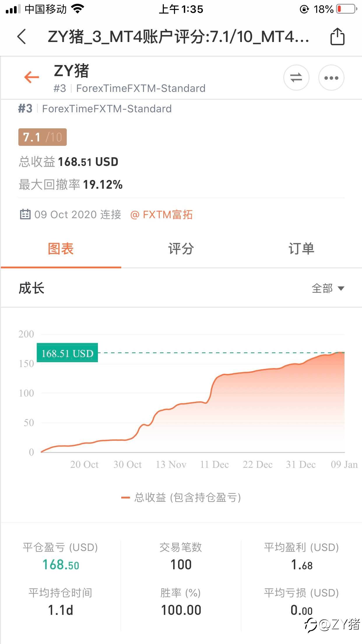Screen dimensions: 362x644
Task: Tap the black back chevron in the header
Action: tap(22, 36)
